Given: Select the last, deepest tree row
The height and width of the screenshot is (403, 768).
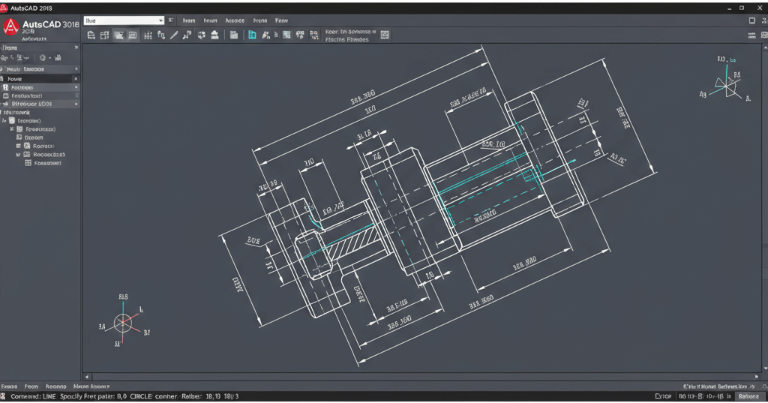Looking at the screenshot, I should click(x=44, y=163).
